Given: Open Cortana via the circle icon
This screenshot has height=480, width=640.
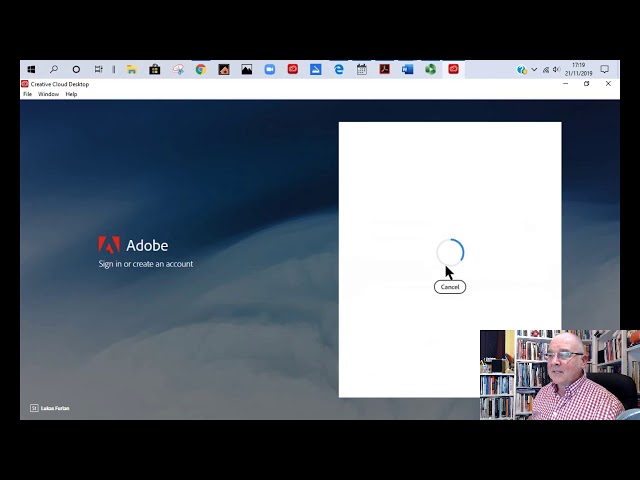Looking at the screenshot, I should (76, 69).
